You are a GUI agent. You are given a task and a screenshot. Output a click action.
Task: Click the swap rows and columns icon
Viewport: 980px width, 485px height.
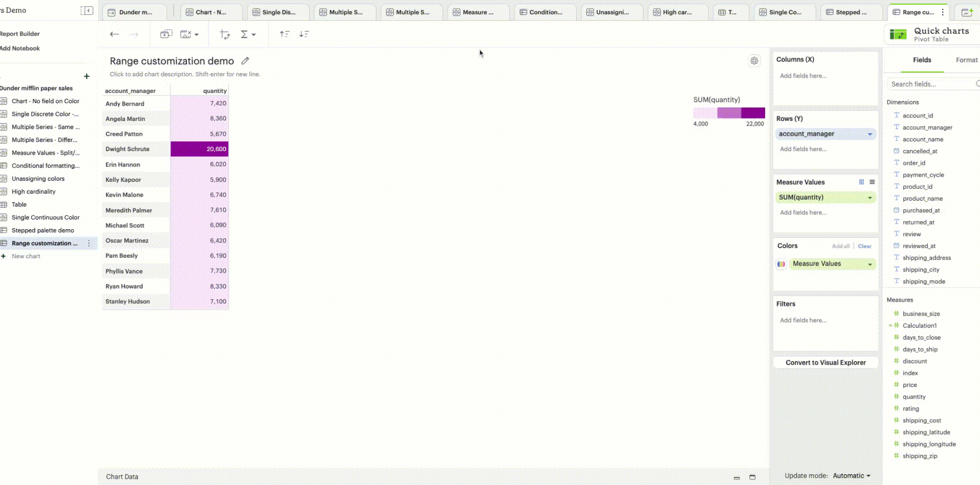225,34
